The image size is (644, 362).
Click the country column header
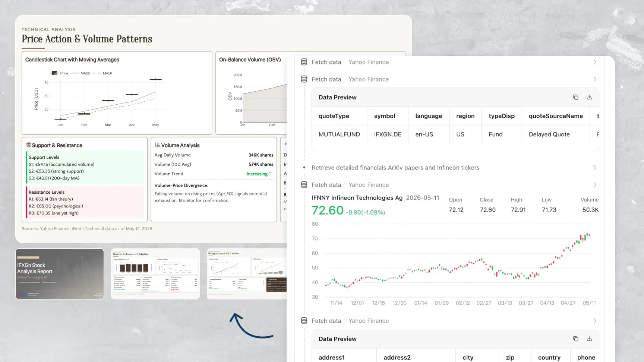pyautogui.click(x=549, y=358)
